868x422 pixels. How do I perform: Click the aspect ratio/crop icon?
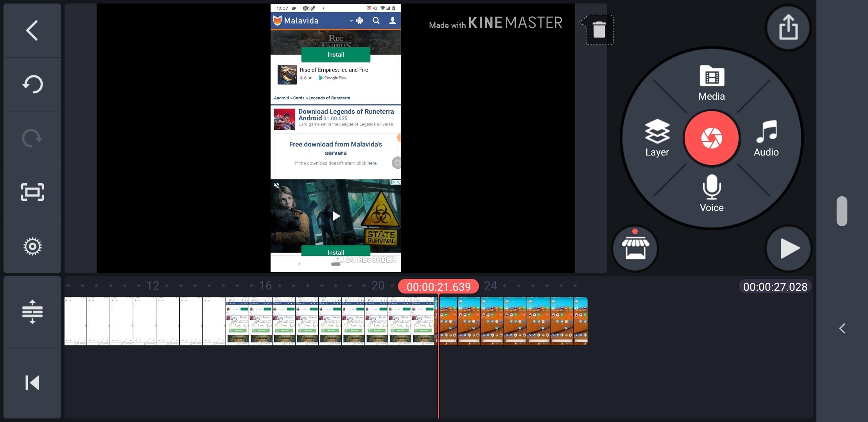click(32, 192)
